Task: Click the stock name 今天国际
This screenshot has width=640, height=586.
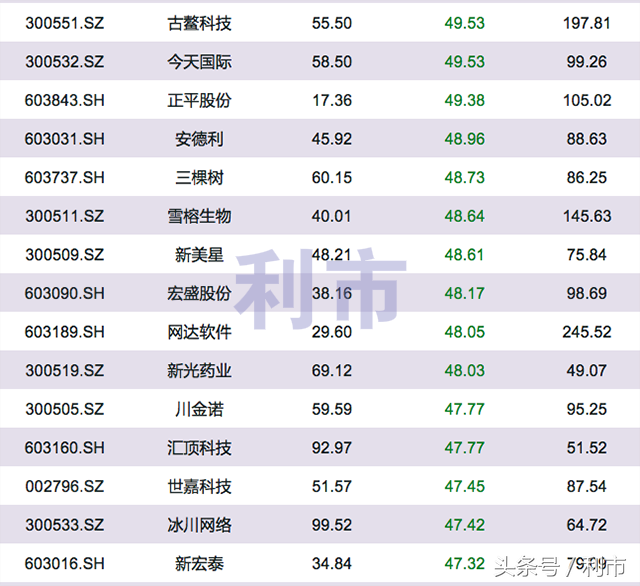Action: click(x=199, y=62)
